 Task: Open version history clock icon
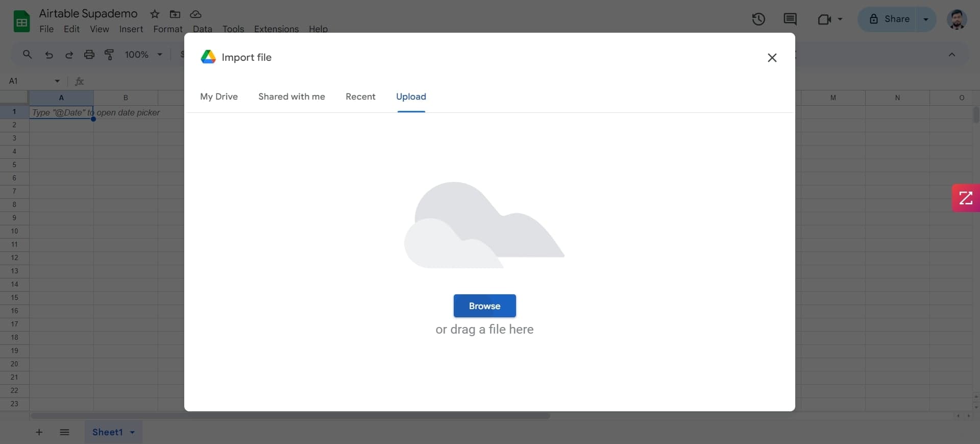click(x=758, y=19)
